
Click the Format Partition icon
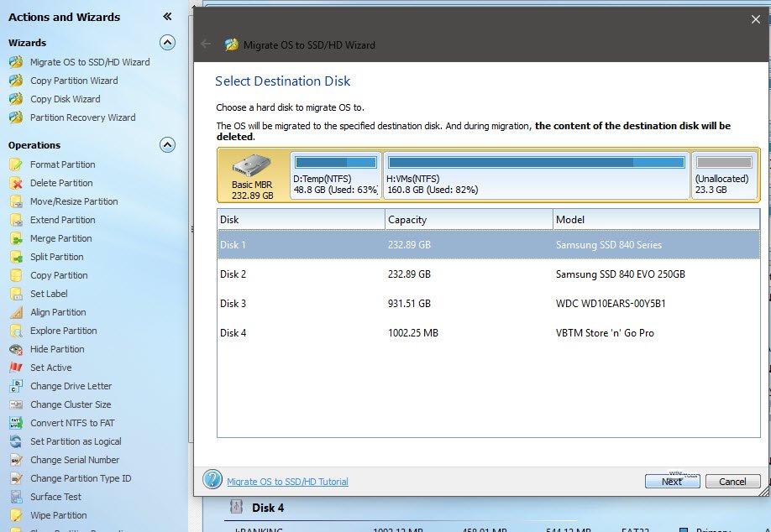coord(16,164)
